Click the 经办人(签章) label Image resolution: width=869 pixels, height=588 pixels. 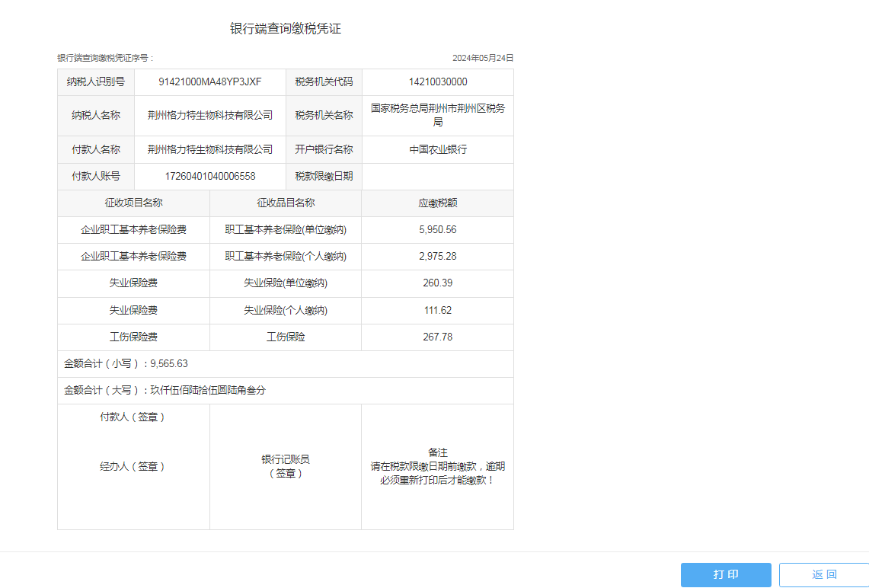click(x=133, y=467)
